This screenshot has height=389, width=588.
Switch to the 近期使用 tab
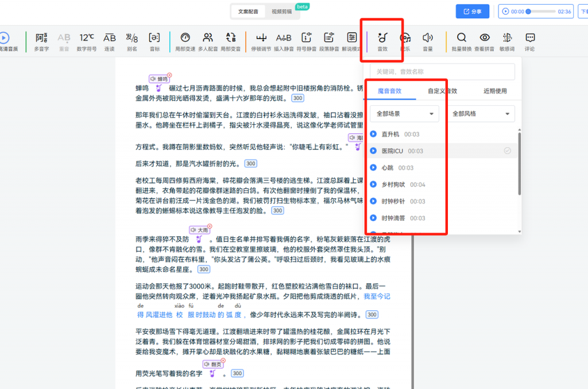(495, 91)
